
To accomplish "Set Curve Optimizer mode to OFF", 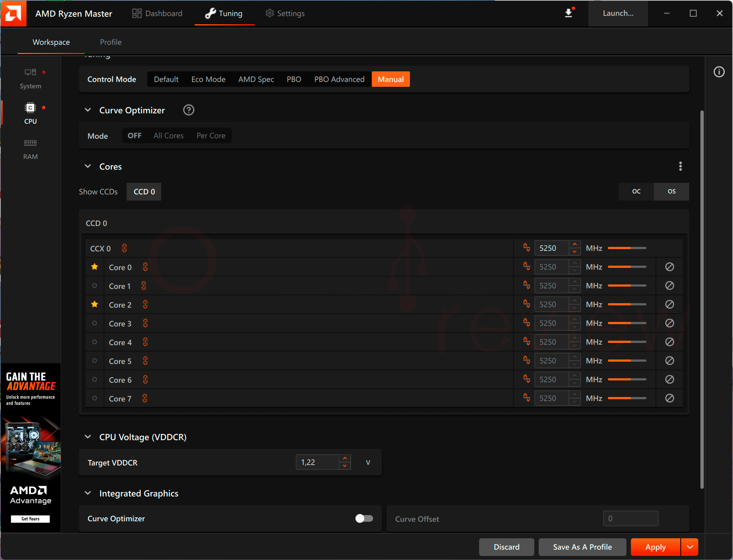I will (135, 136).
